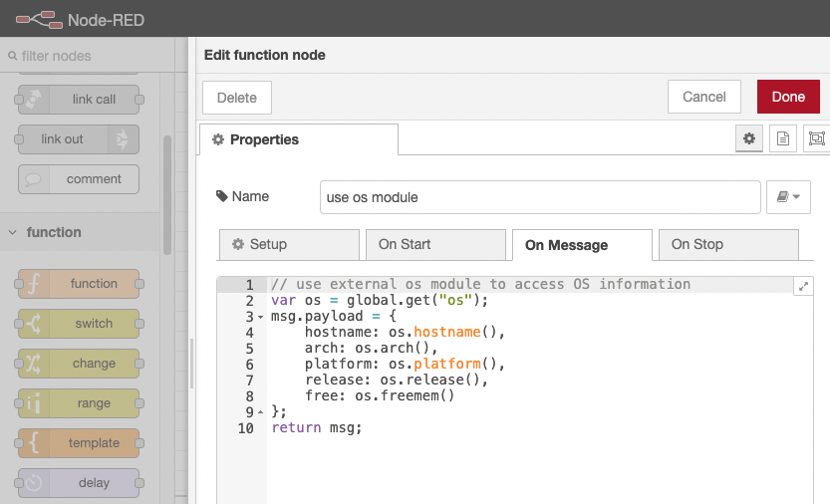Select the switch node in palette
Viewport: 830px width, 504px height.
click(79, 324)
